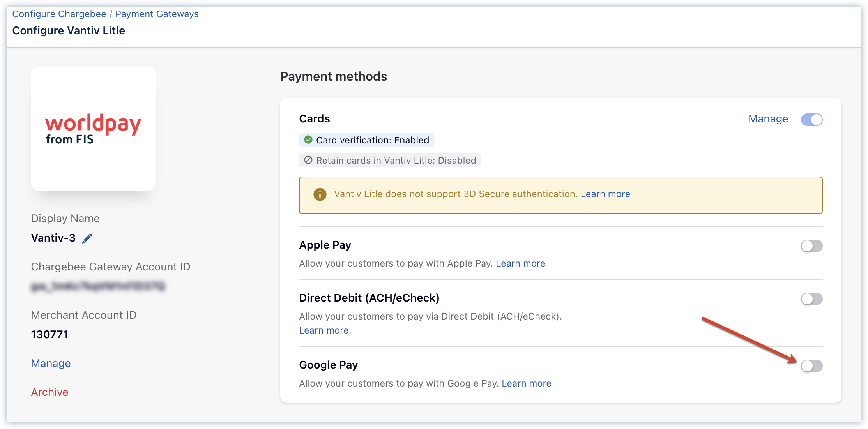868x429 pixels.
Task: Click the Worldpay from FIS logo
Action: coord(93,129)
